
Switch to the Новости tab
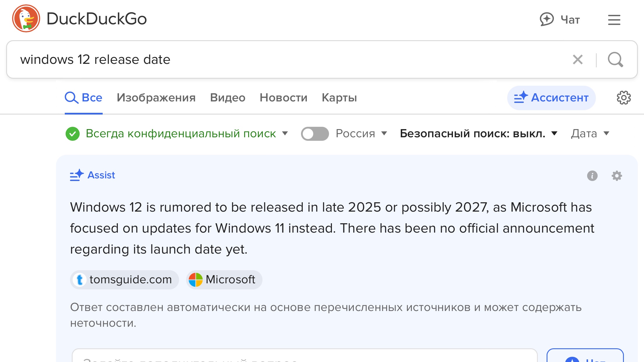[283, 98]
